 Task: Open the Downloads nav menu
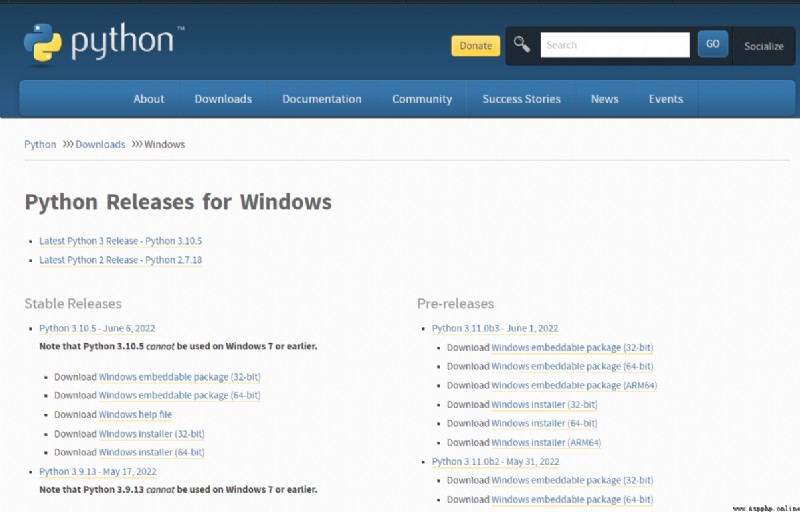223,99
